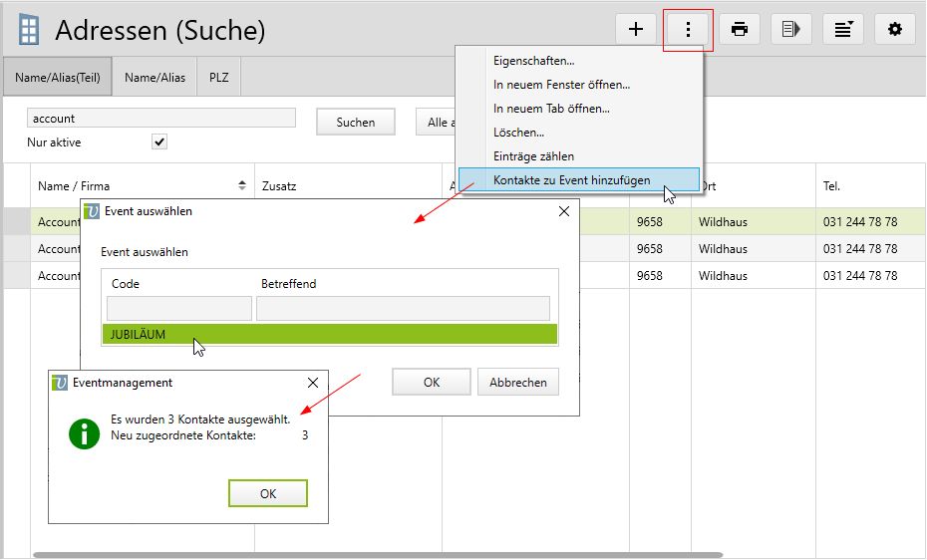Viewport: 927px width, 560px height.
Task: Click the search field containing account
Action: point(161,118)
